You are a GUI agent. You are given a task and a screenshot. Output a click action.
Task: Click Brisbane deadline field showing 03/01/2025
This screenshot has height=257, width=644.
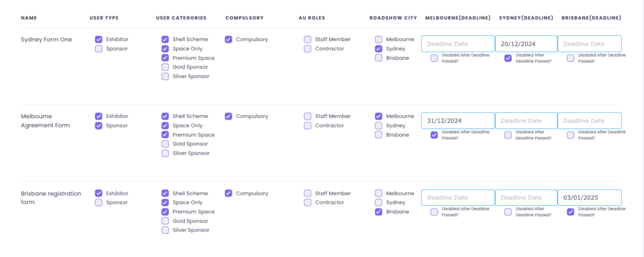pyautogui.click(x=589, y=198)
